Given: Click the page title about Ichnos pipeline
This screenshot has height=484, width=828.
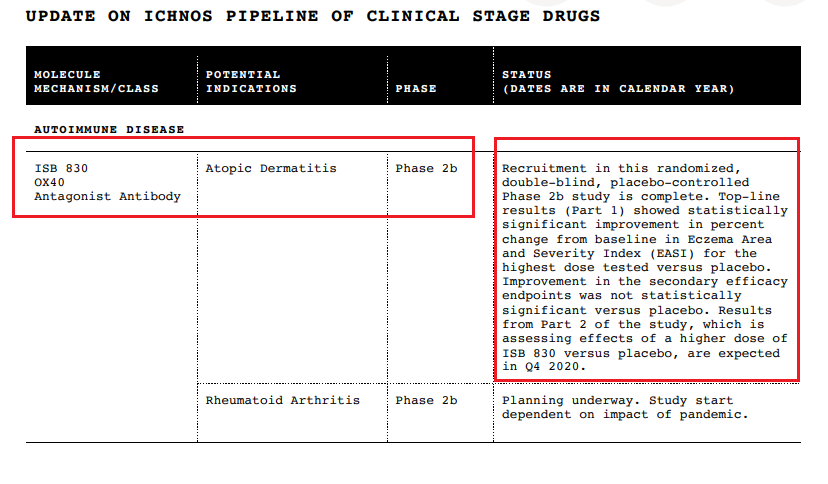Looking at the screenshot, I should point(313,16).
